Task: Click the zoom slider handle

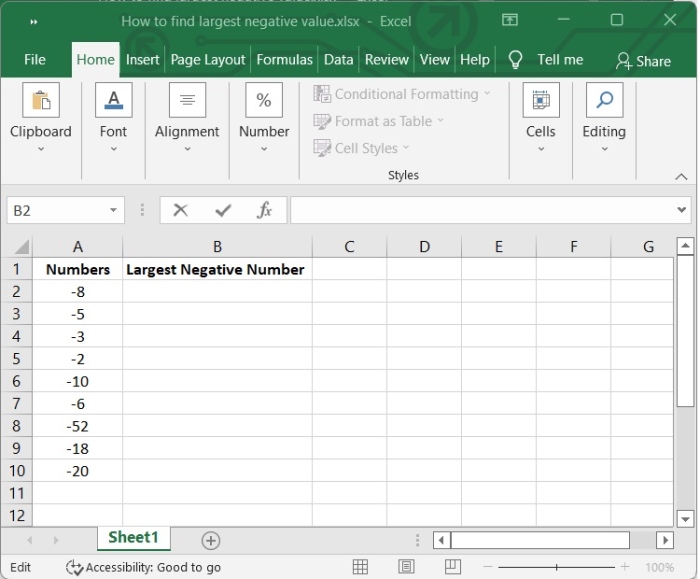Action: pyautogui.click(x=556, y=567)
